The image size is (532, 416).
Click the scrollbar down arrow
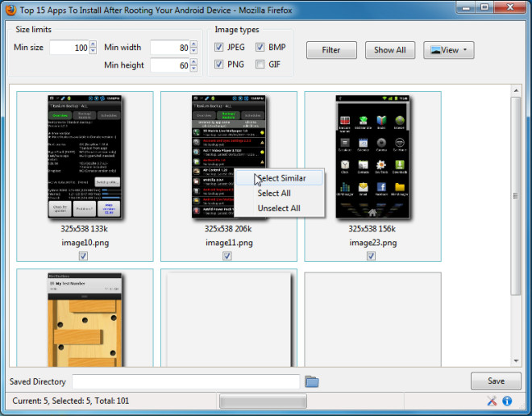(x=516, y=360)
